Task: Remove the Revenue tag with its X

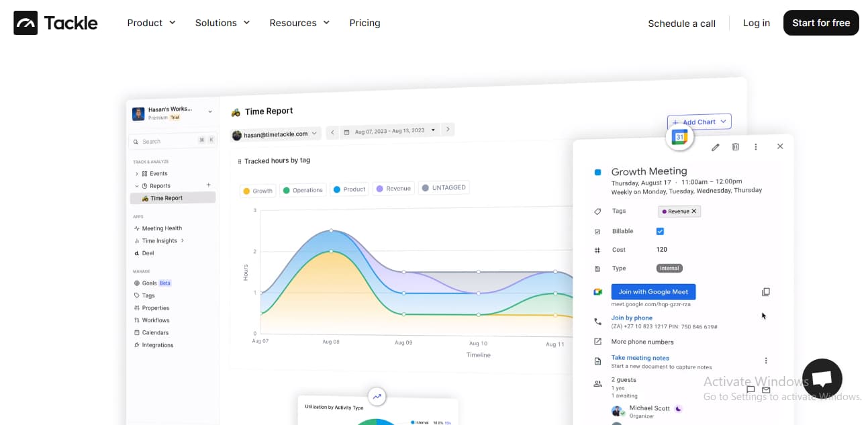Action: pos(694,211)
